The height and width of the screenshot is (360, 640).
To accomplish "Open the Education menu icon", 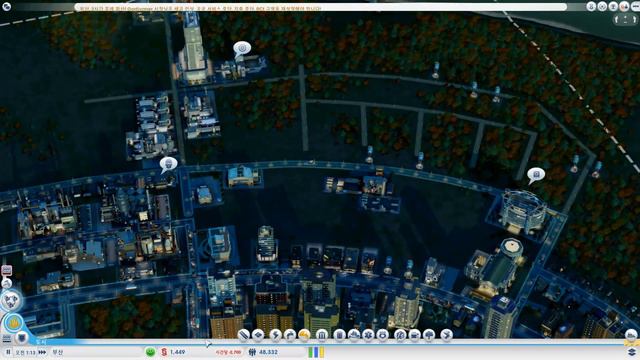I will pos(400,335).
